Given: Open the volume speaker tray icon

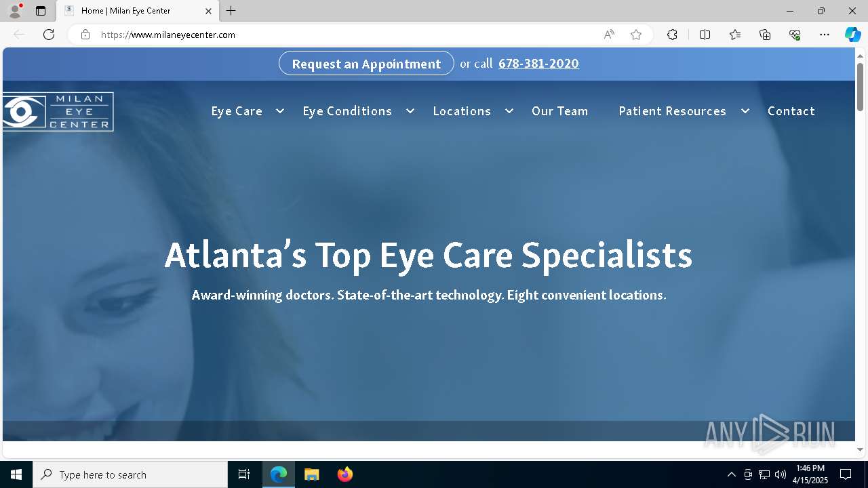Looking at the screenshot, I should point(781,474).
